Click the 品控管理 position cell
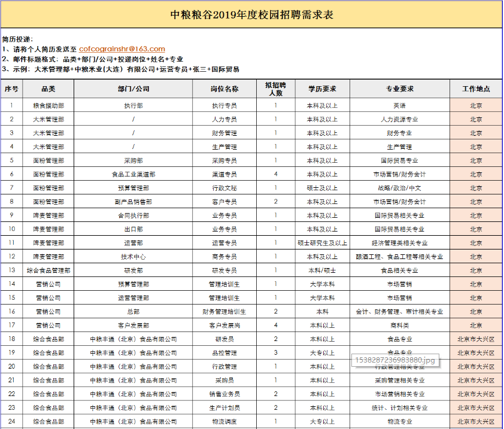Image resolution: width=504 pixels, height=429 pixels. pos(224,353)
